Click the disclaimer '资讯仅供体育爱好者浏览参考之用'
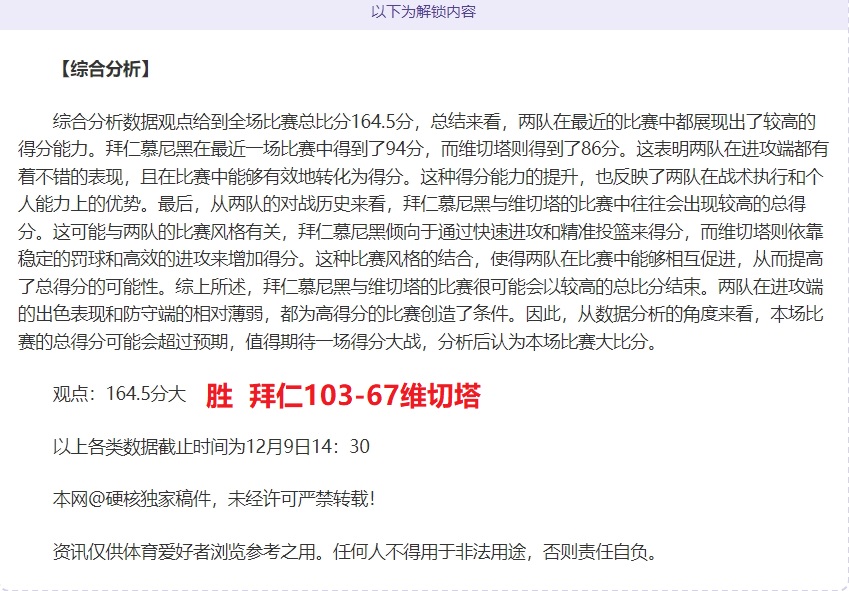 [355, 551]
